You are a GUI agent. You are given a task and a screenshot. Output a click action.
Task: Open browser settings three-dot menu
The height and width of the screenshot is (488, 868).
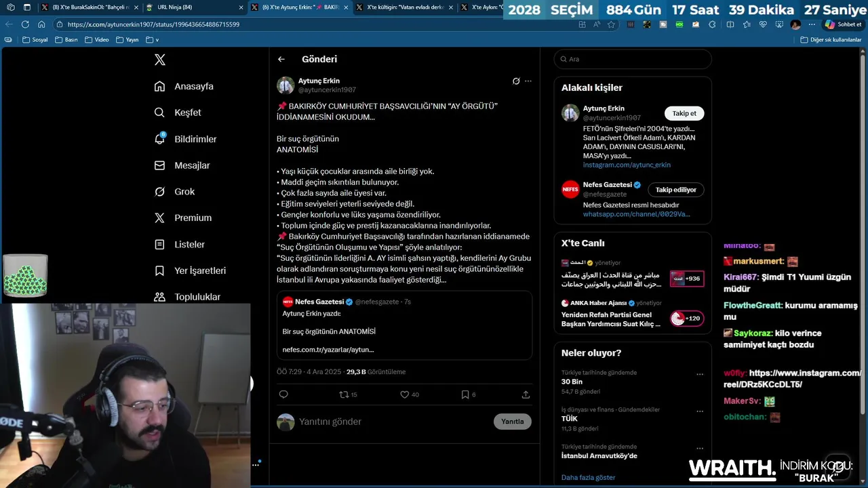(812, 24)
